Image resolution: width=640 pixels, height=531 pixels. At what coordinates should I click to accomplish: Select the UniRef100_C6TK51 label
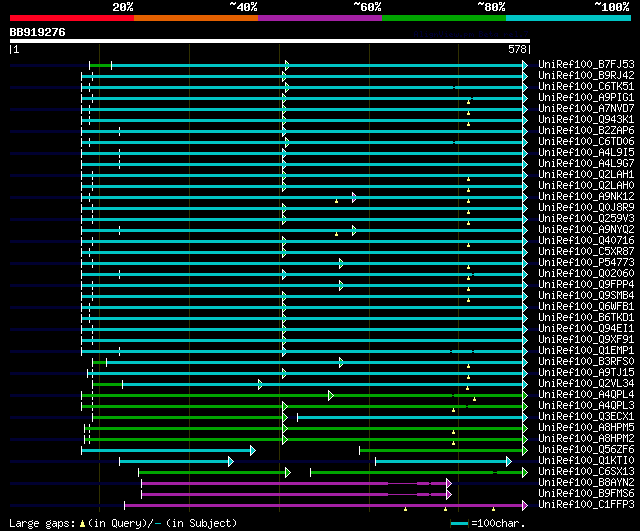pos(586,87)
